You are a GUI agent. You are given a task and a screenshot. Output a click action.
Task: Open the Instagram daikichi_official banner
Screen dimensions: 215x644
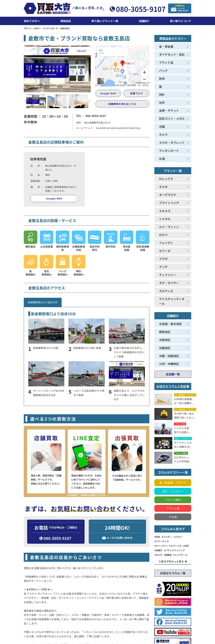[173, 602]
